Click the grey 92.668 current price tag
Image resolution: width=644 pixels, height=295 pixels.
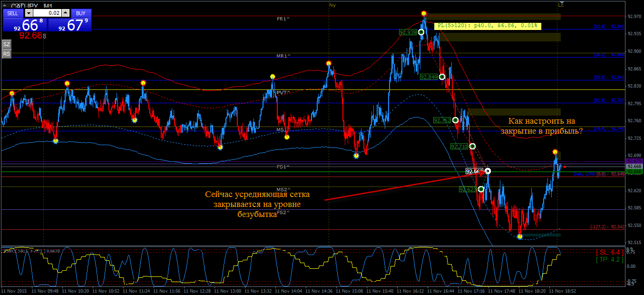point(634,167)
